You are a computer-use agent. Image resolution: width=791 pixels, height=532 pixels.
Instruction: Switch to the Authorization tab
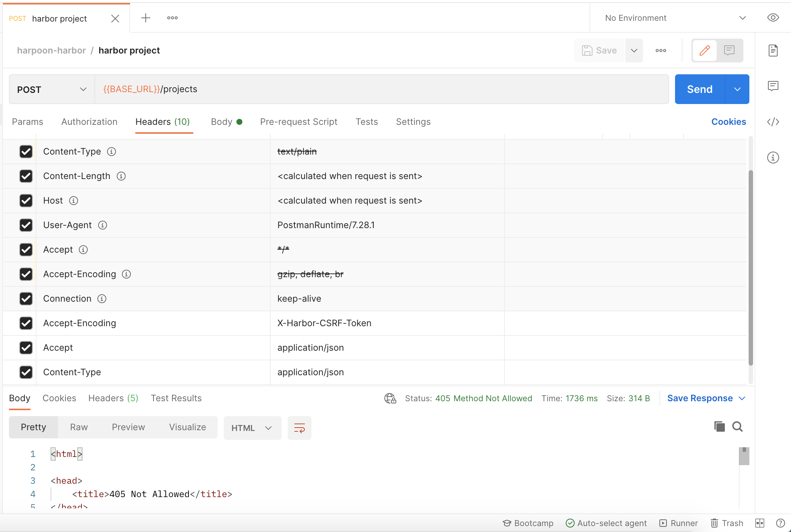point(89,122)
